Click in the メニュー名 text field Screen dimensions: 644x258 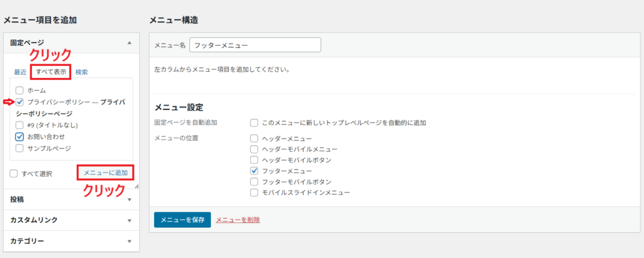255,45
